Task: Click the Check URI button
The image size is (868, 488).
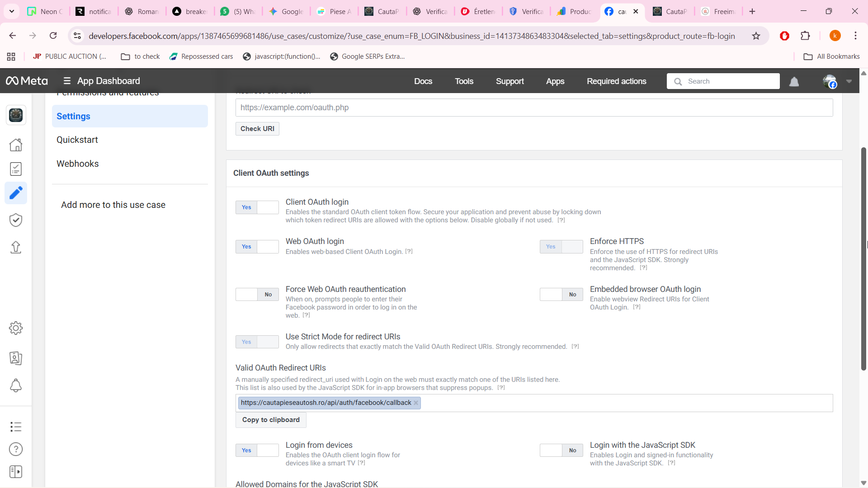Action: pos(257,129)
